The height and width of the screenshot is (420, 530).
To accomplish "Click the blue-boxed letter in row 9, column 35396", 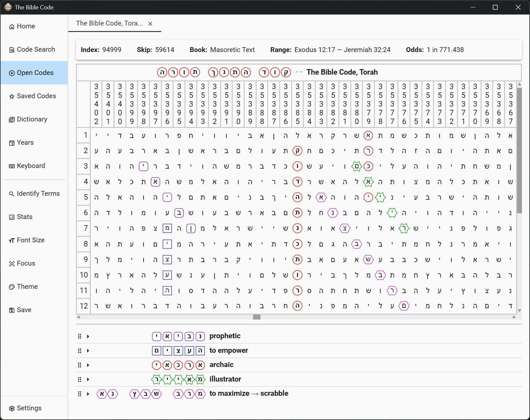I will coord(167,259).
